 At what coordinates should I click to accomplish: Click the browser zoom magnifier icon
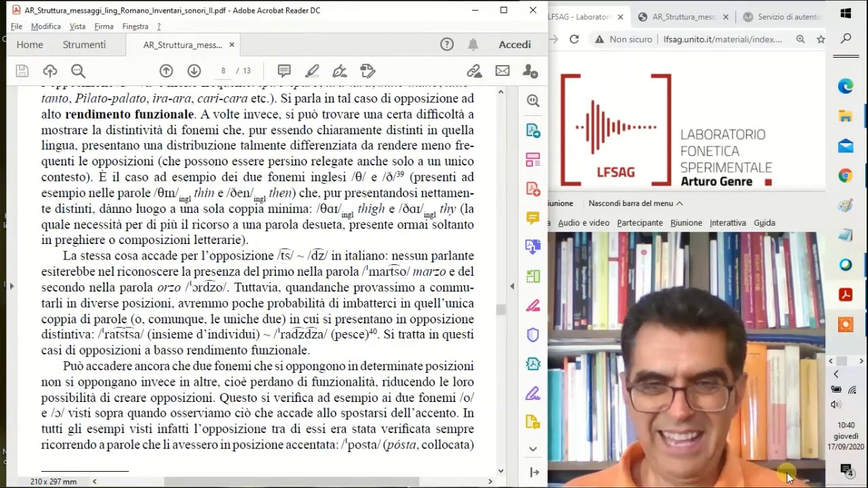(801, 39)
